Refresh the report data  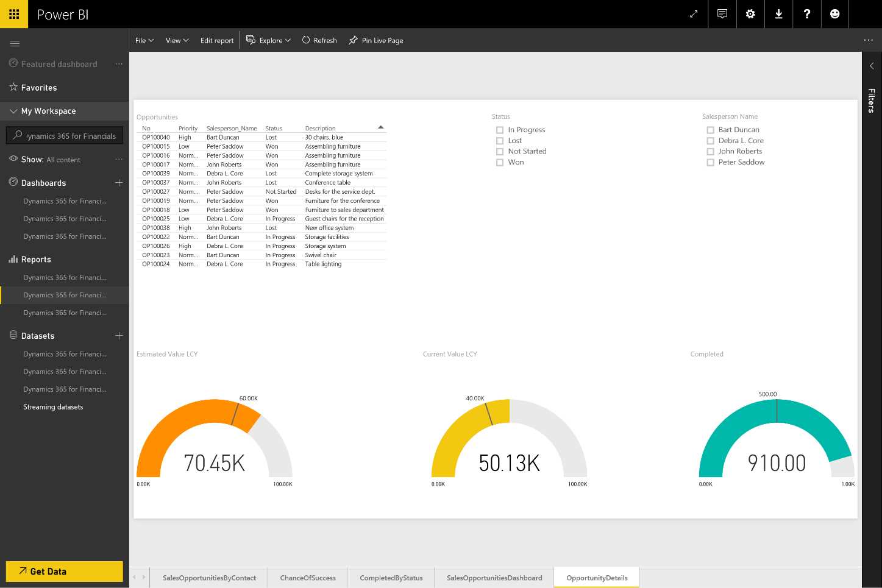[319, 40]
